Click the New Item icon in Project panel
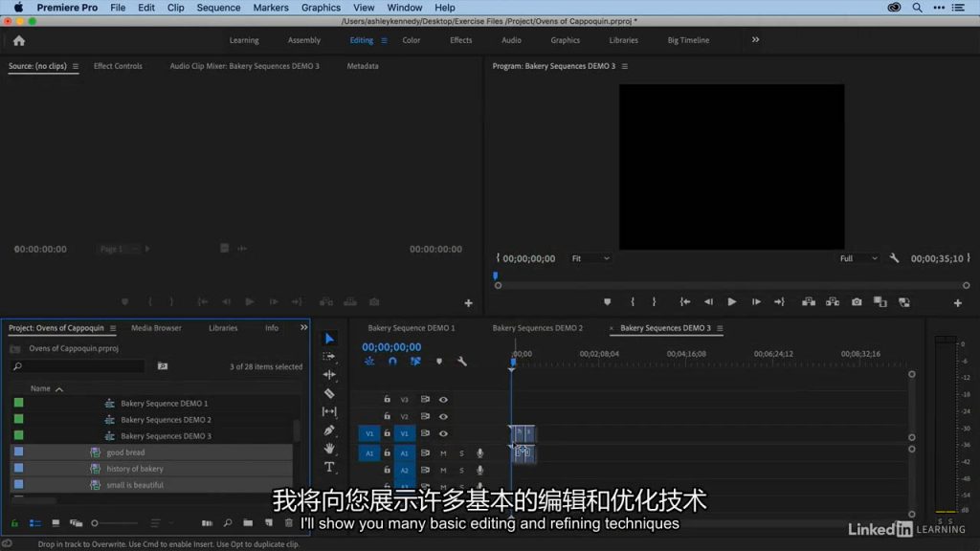The image size is (980, 551). click(x=269, y=523)
